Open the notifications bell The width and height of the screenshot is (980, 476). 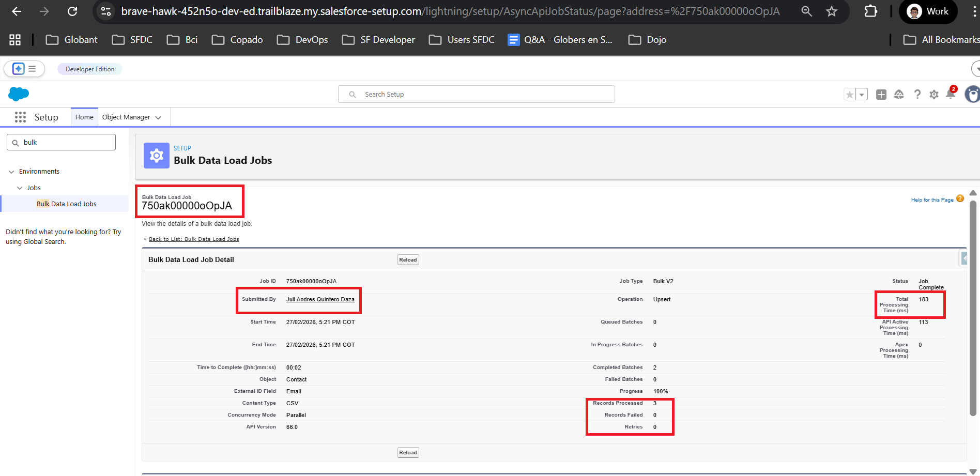click(x=950, y=94)
